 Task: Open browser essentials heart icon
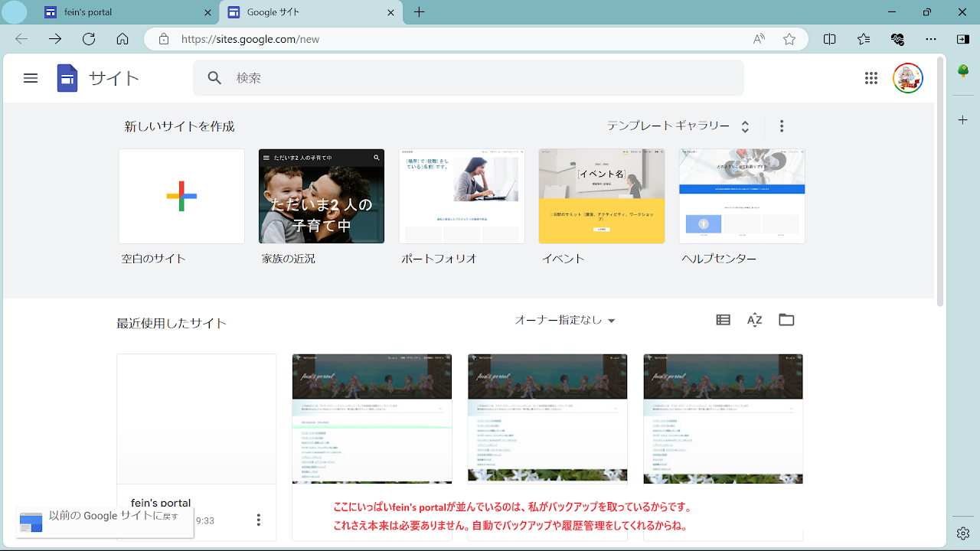point(897,39)
